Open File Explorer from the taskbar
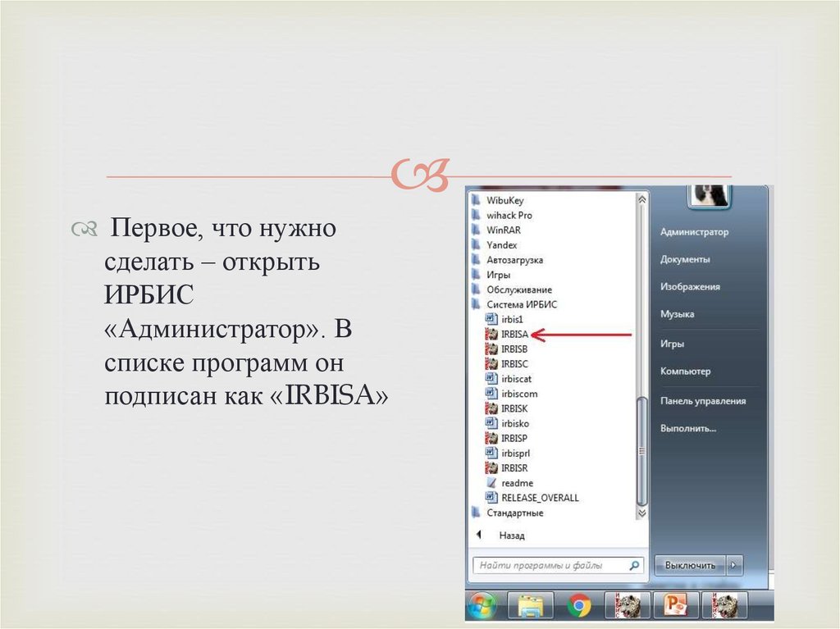 (x=530, y=607)
